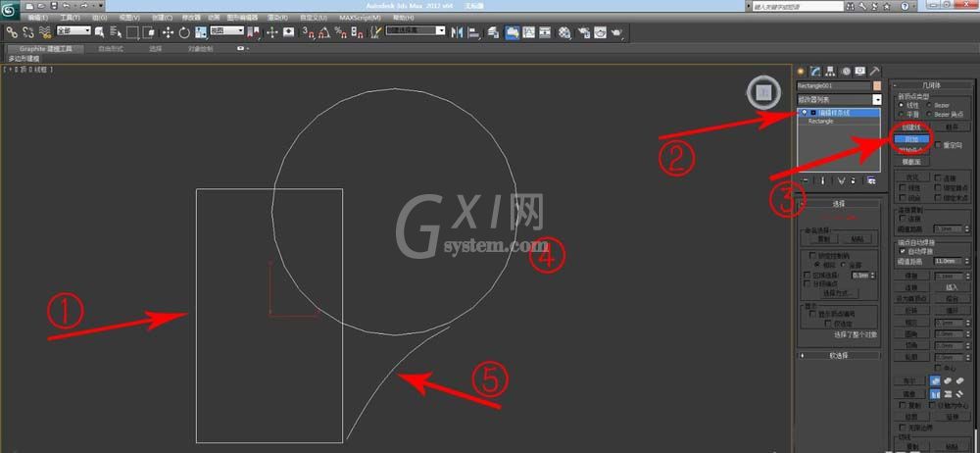Toggle the 显示顶点编号 checkbox

(x=812, y=314)
